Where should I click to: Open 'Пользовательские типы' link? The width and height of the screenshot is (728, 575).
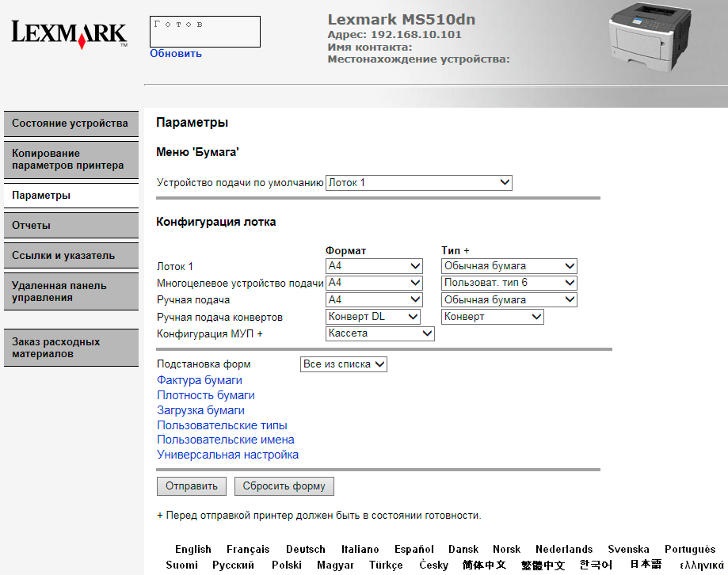tap(222, 425)
